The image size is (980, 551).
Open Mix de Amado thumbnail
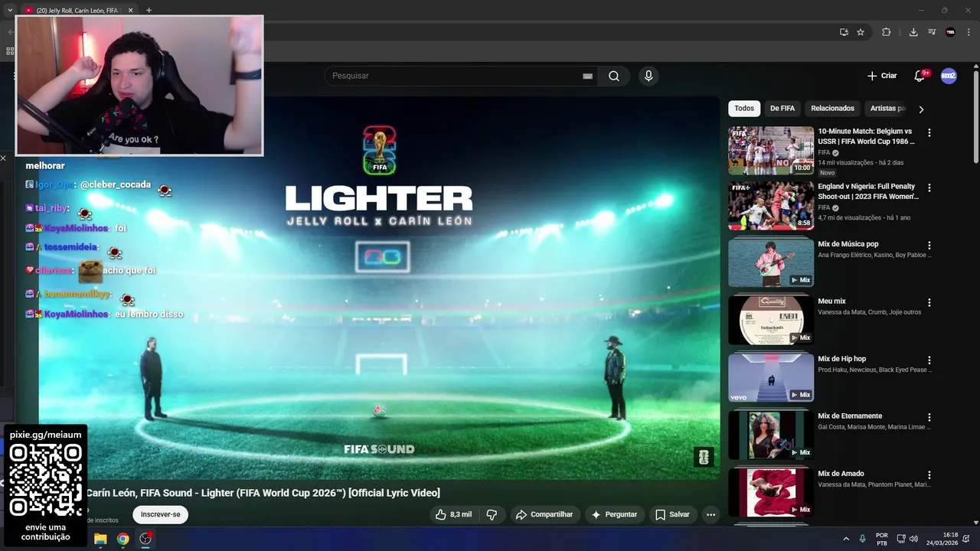[771, 492]
